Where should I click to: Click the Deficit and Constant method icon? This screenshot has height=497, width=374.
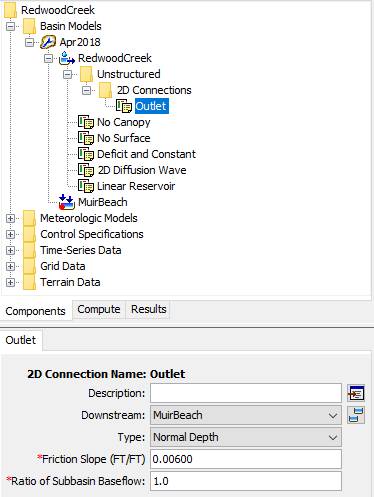click(x=86, y=154)
